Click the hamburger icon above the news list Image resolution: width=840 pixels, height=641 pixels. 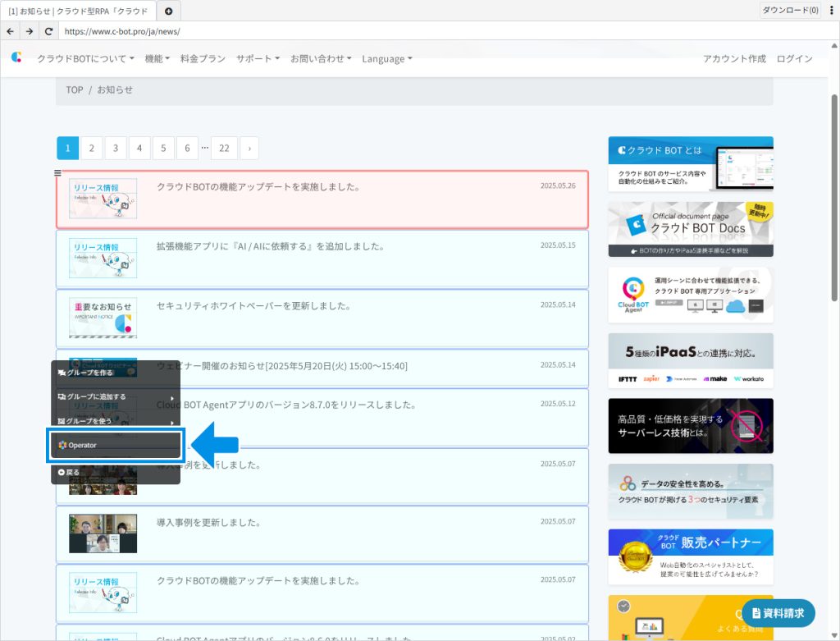58,173
